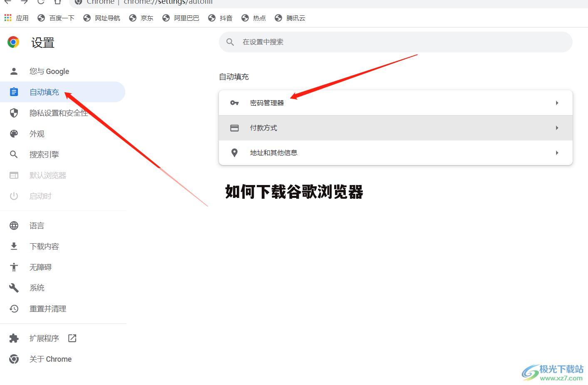Expand 密码管理器 with its right arrow
Viewport: 588px width, 385px height.
[x=557, y=103]
